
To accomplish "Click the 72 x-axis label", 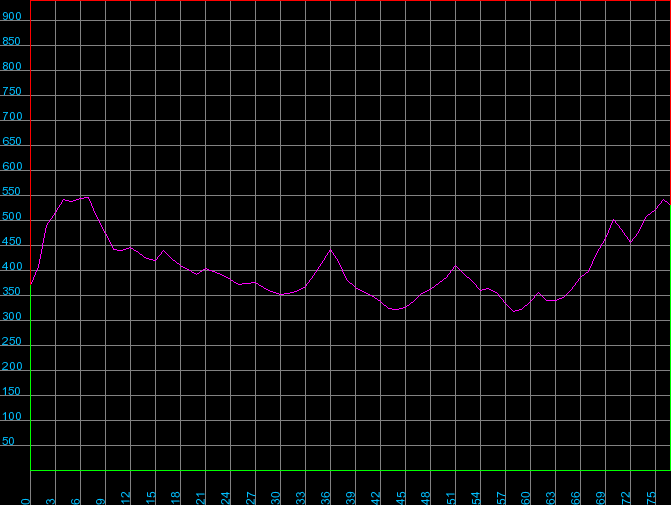I will pyautogui.click(x=626, y=498).
